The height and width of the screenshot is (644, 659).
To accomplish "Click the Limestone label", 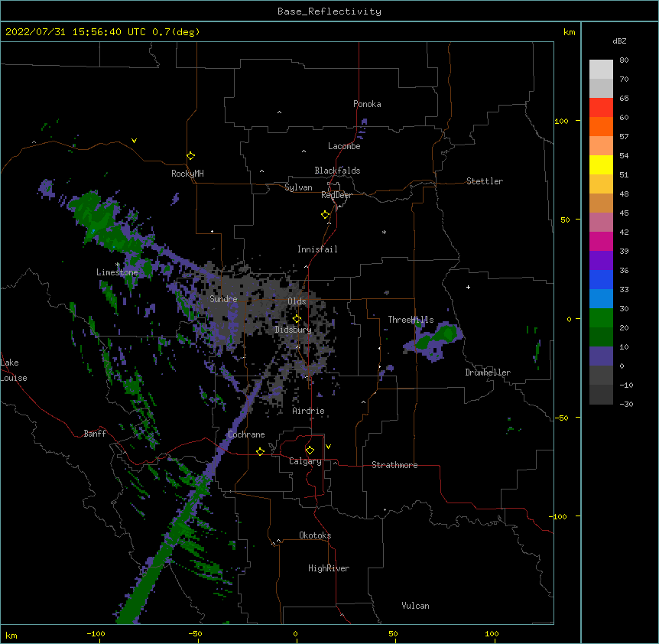I will click(117, 272).
